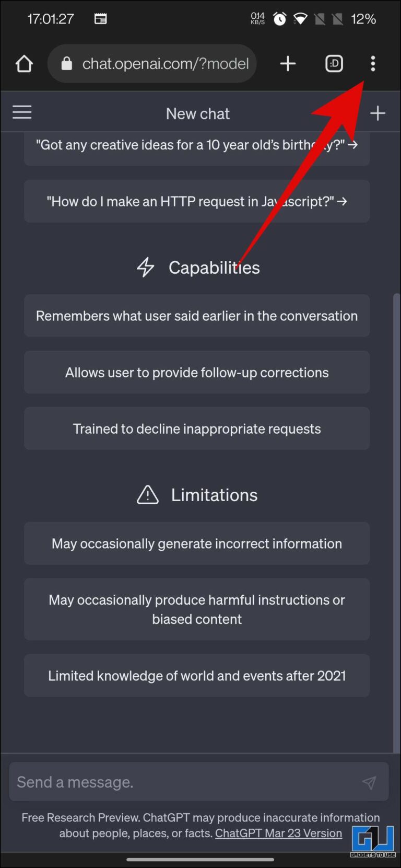This screenshot has height=868, width=401.
Task: Open a new browser tab with plus icon
Action: (288, 64)
